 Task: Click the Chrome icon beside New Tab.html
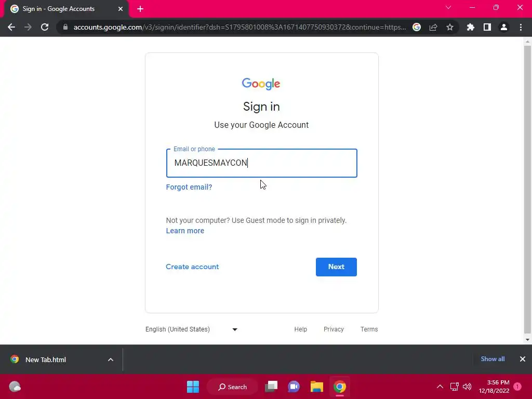15,360
